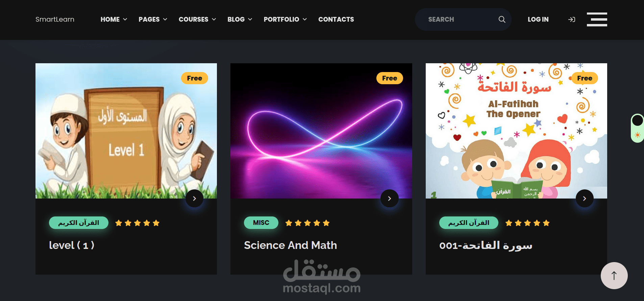This screenshot has width=644, height=301.
Task: Click star rating of Science And Math
Action: [307, 223]
